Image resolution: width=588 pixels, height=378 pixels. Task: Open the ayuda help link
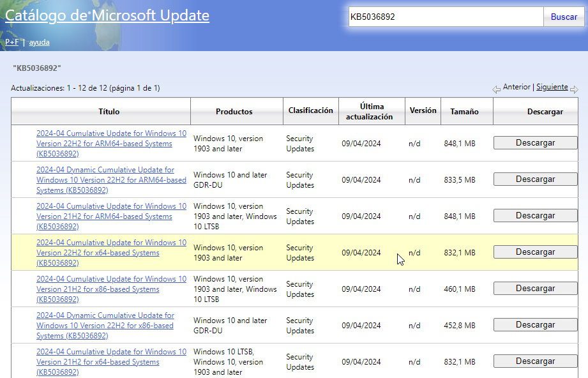click(40, 42)
